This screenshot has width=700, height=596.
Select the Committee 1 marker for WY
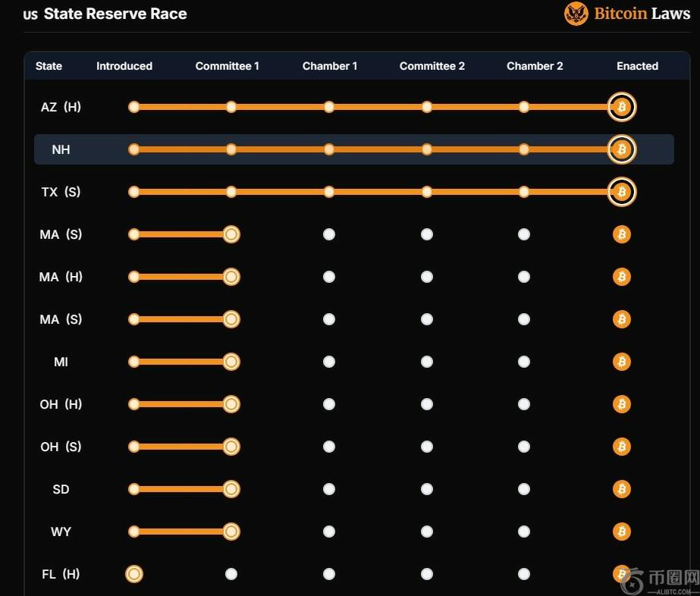pyautogui.click(x=231, y=532)
